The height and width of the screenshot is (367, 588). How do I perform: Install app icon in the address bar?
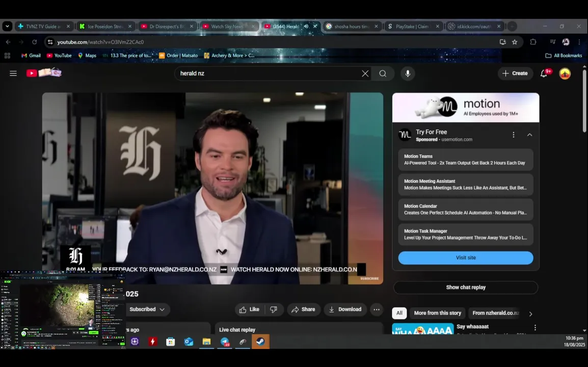pos(502,42)
